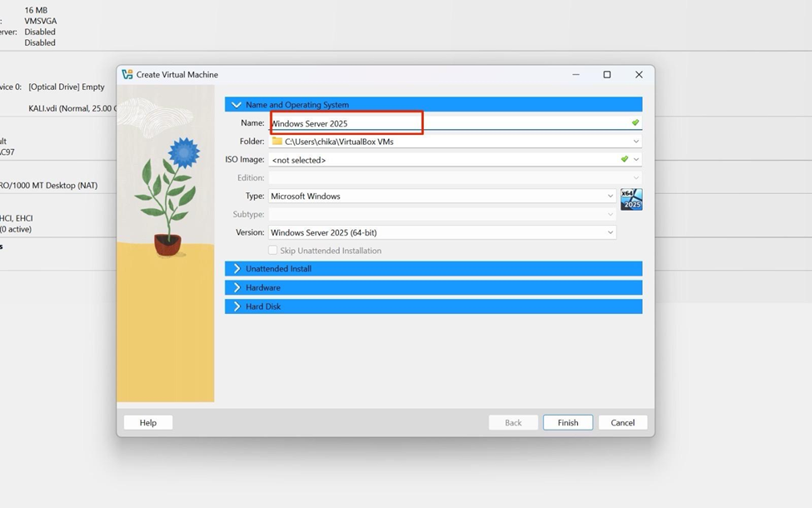The image size is (812, 508).
Task: Click the Cancel button
Action: tap(623, 422)
